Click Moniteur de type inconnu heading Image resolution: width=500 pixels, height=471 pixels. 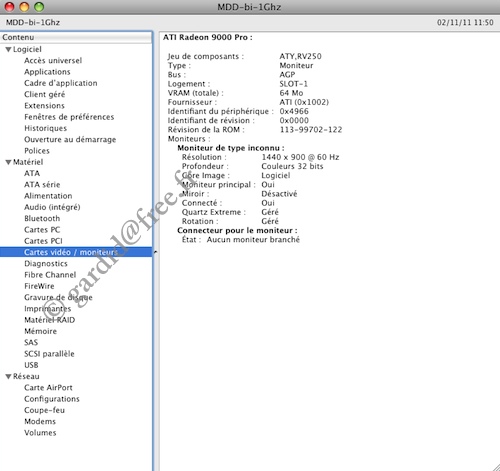pyautogui.click(x=231, y=148)
